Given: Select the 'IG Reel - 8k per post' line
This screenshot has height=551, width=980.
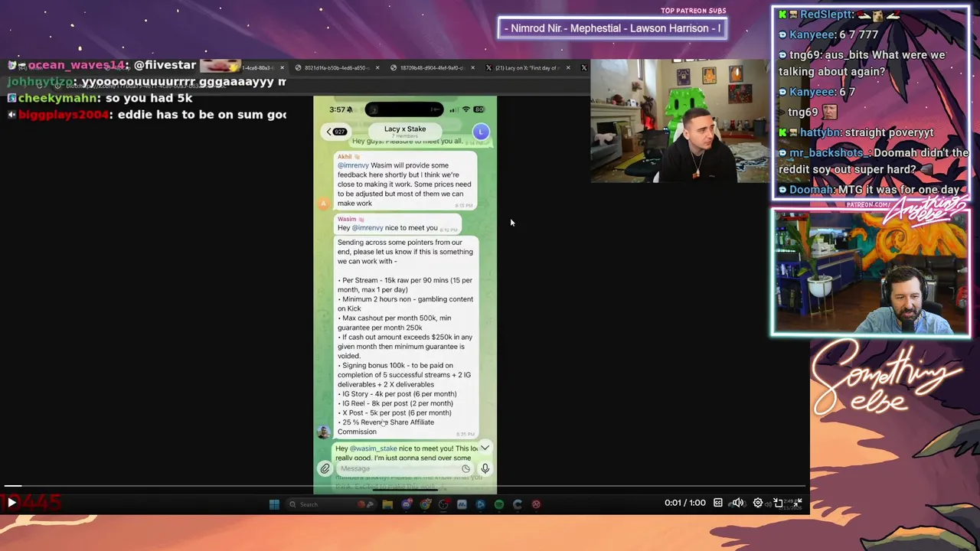Looking at the screenshot, I should tap(395, 403).
